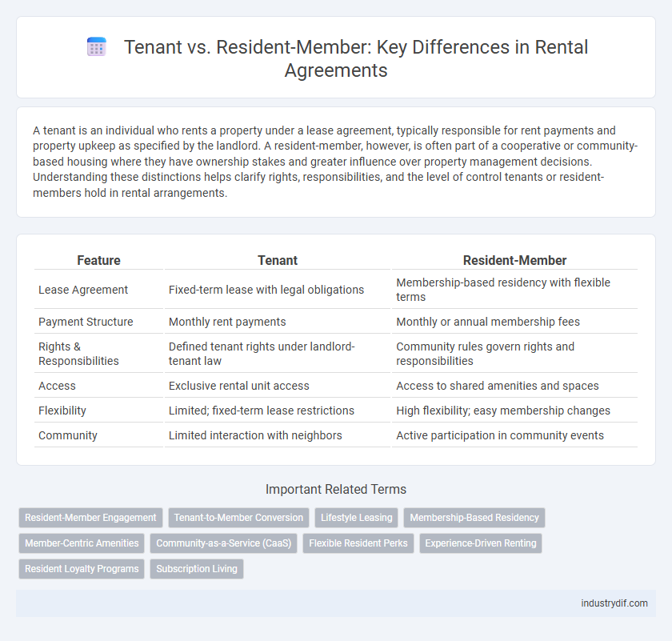Image resolution: width=672 pixels, height=641 pixels.
Task: Open Community-as-a-Service (CaaS) tag
Action: pos(224,543)
